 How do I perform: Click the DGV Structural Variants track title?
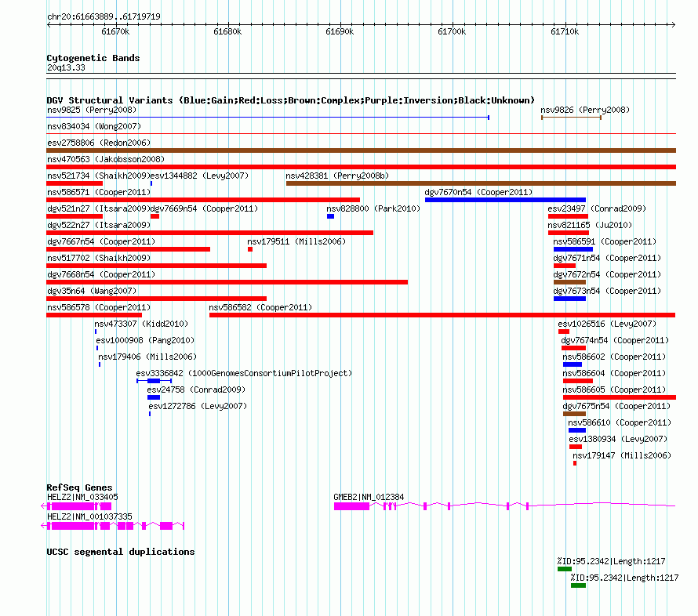pyautogui.click(x=290, y=100)
